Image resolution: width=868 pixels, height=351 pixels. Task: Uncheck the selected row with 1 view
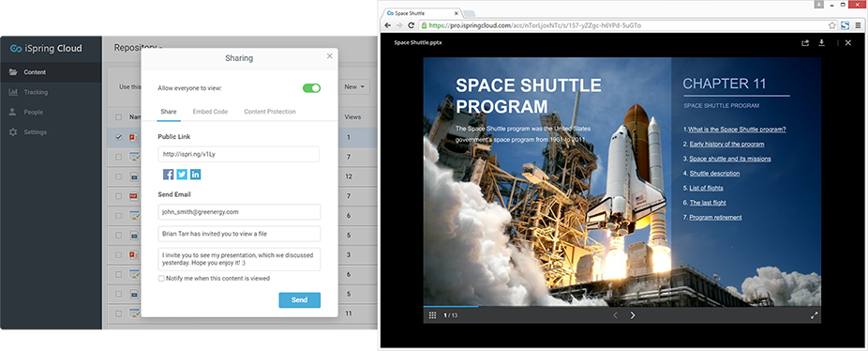pos(118,138)
